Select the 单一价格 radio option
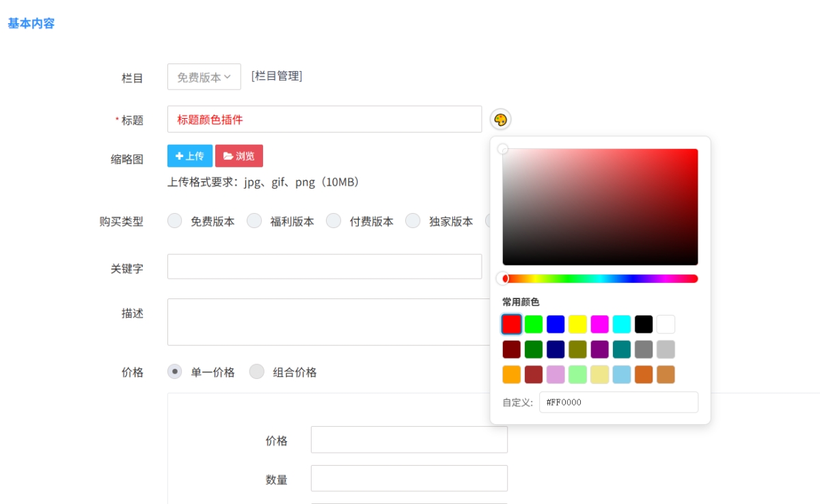 [175, 372]
